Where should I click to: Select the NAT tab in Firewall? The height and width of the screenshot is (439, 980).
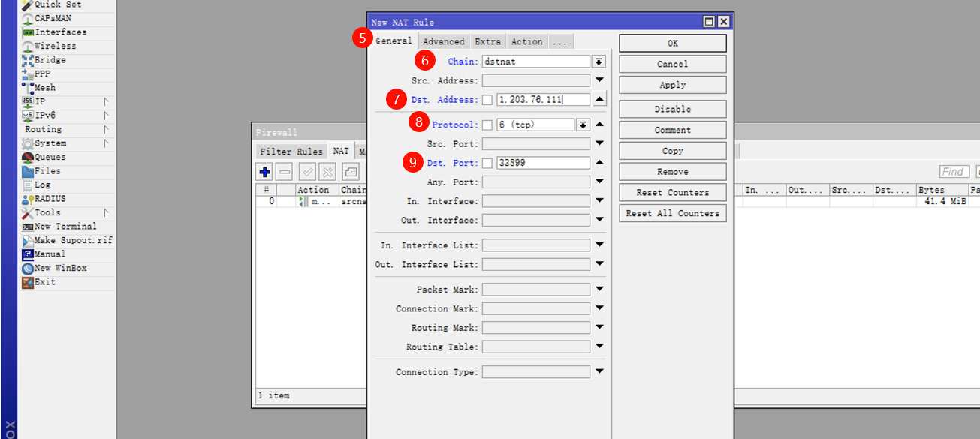[341, 151]
